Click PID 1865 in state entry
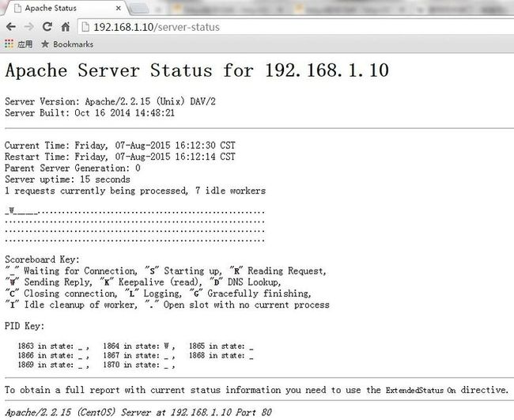 (221, 346)
